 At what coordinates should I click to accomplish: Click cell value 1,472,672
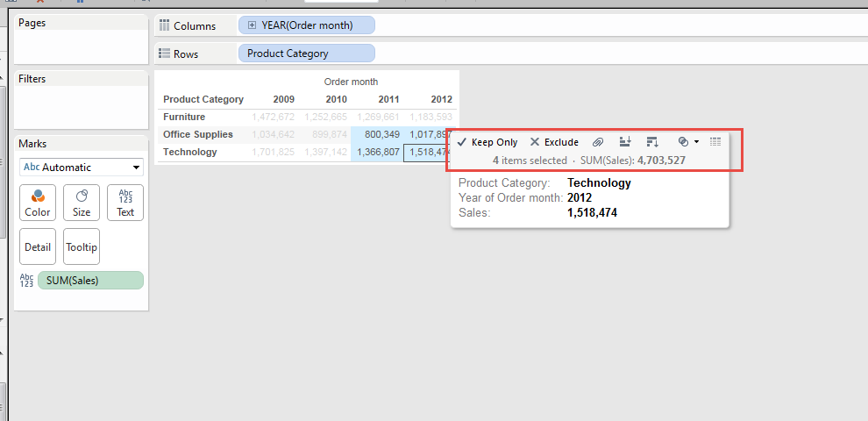point(273,117)
